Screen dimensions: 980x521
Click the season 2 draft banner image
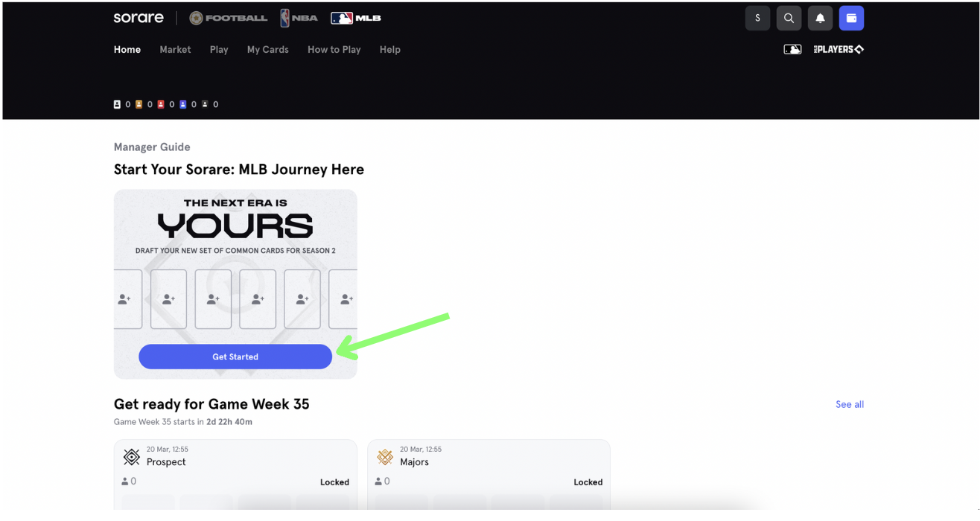coord(235,284)
